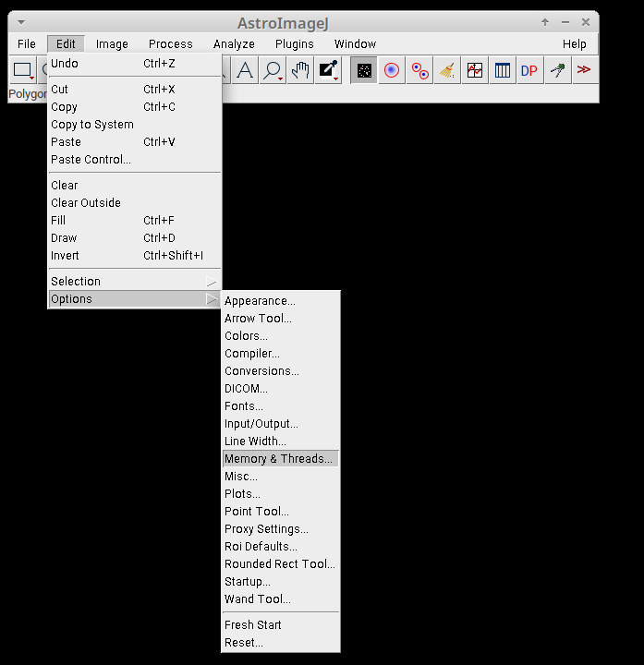
Task: Open Memory & Threads settings
Action: [x=281, y=459]
